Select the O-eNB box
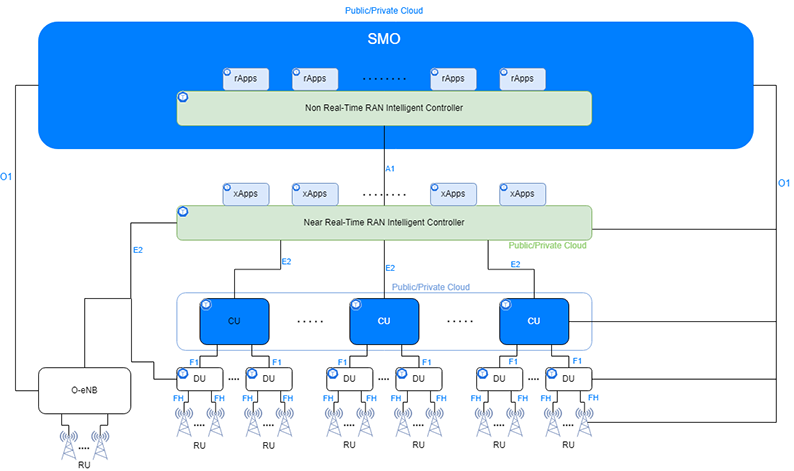The width and height of the screenshot is (794, 471). point(85,390)
